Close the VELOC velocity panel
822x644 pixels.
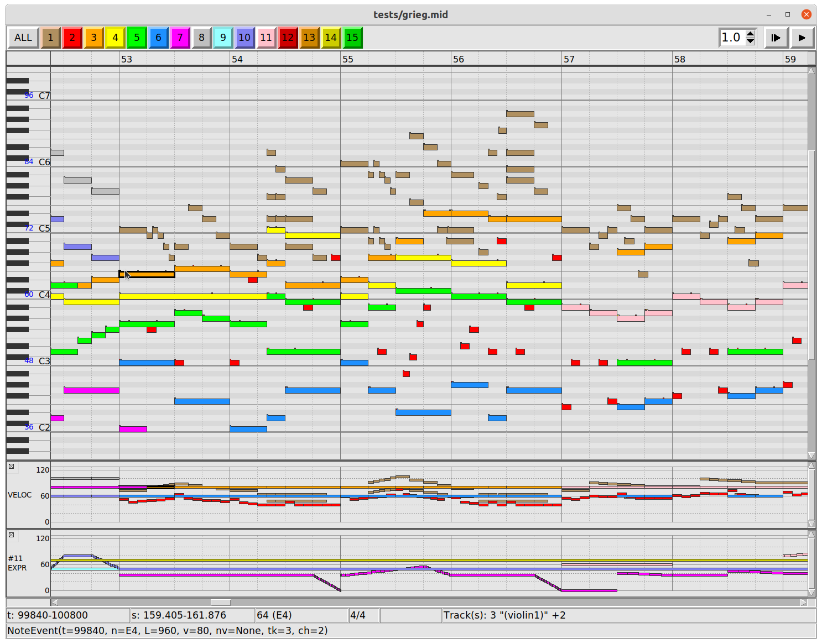tap(11, 467)
